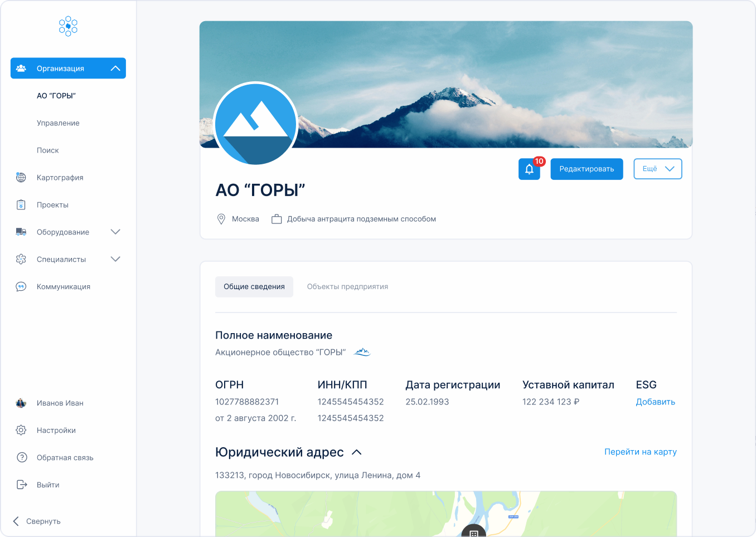Log out using the Выйти icon

coord(21,484)
